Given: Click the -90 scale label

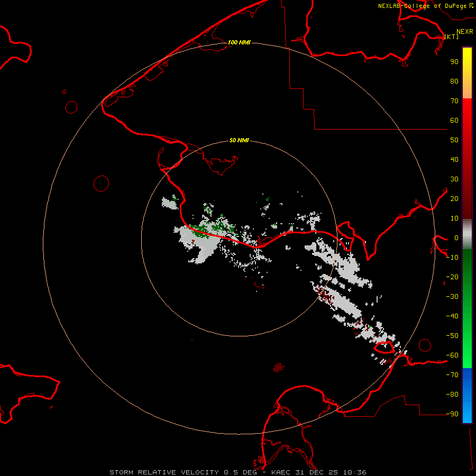Looking at the screenshot, I should (x=452, y=414).
